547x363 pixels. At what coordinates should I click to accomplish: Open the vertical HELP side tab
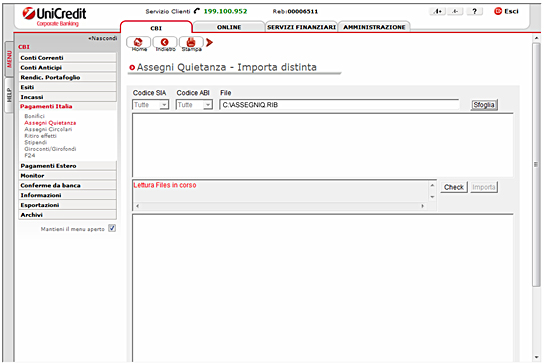(9, 95)
